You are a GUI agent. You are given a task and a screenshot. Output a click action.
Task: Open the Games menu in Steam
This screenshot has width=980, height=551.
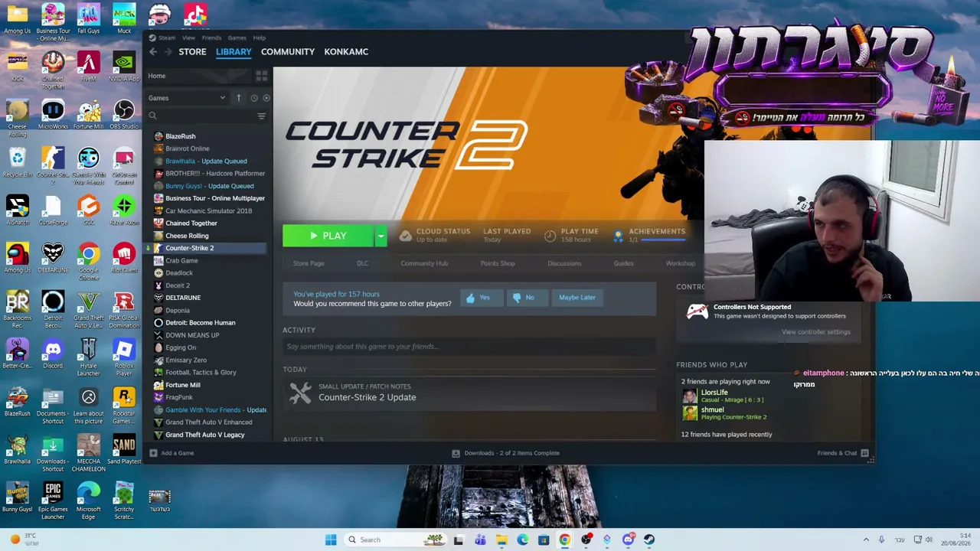[x=237, y=37]
